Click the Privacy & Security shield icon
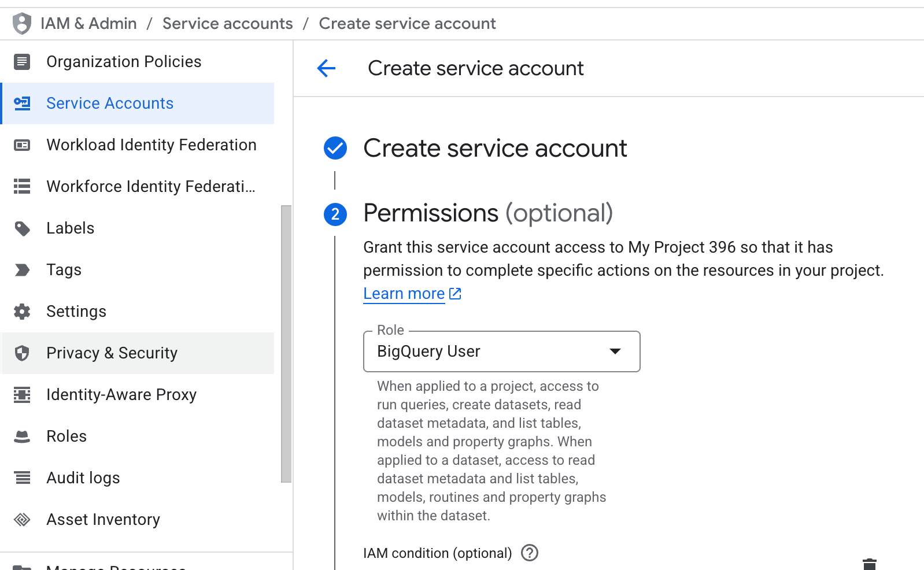Image resolution: width=924 pixels, height=570 pixels. (22, 353)
